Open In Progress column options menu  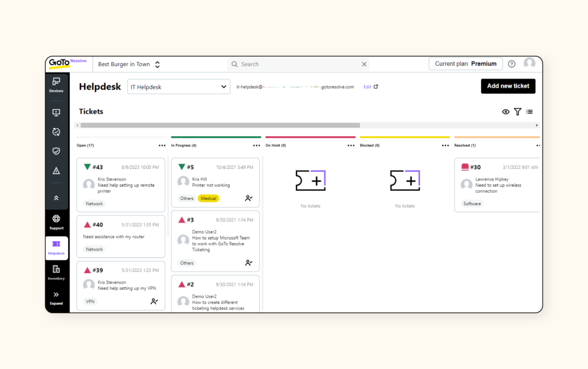point(256,145)
